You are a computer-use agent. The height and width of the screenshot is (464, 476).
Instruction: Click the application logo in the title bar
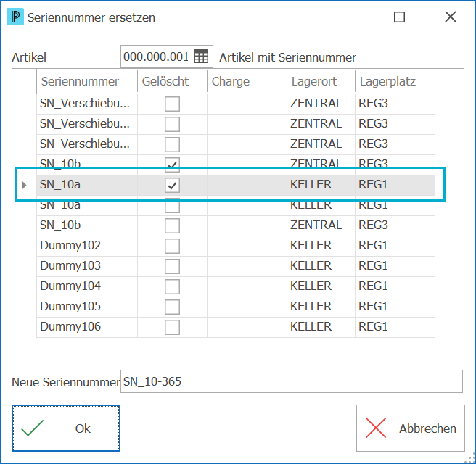pyautogui.click(x=15, y=17)
